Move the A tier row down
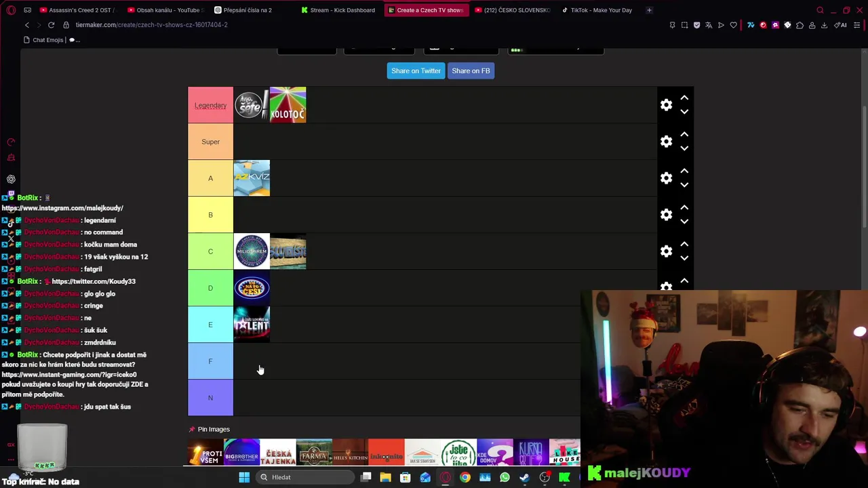Viewport: 868px width, 488px height. (x=684, y=185)
